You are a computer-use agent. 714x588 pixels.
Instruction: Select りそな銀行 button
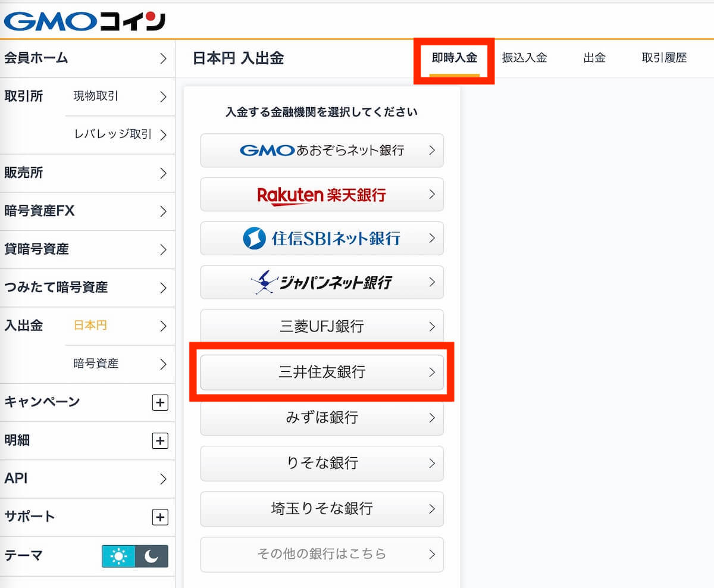pyautogui.click(x=322, y=463)
